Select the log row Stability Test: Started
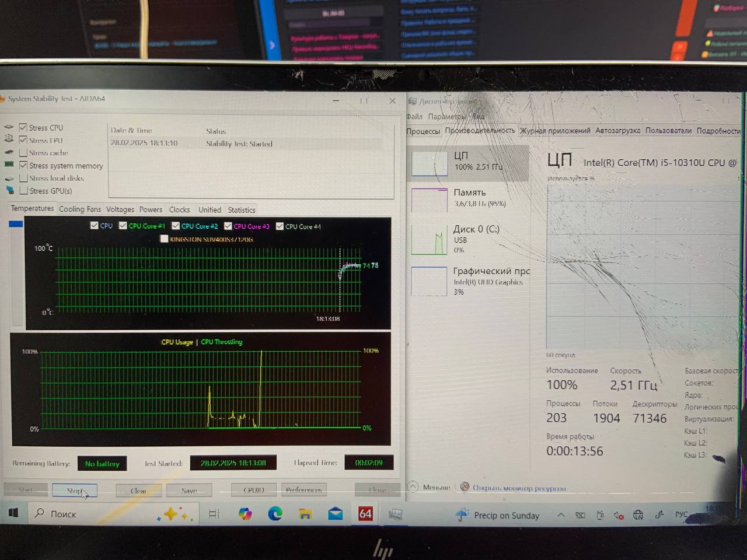This screenshot has height=560, width=747. tap(245, 143)
